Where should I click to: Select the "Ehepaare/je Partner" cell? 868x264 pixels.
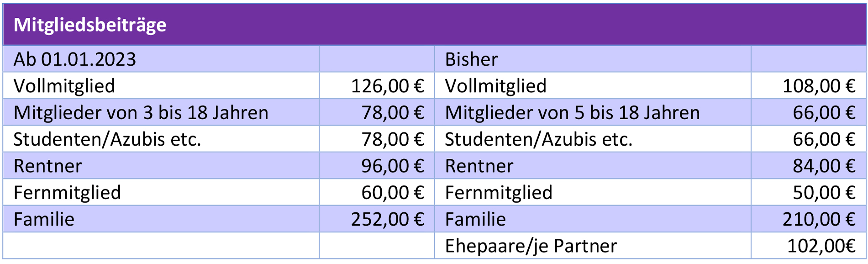click(x=531, y=246)
